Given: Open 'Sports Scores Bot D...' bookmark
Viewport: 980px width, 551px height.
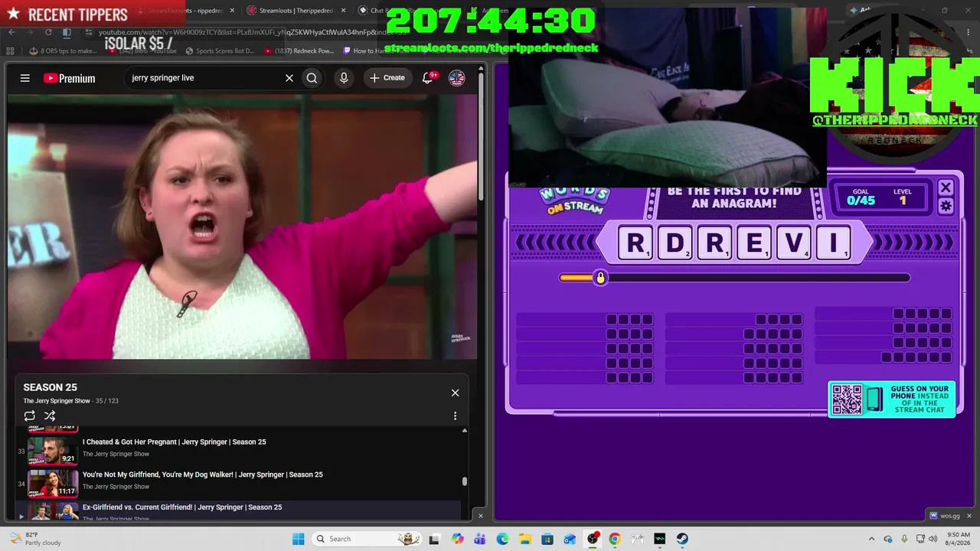Looking at the screenshot, I should pos(220,51).
